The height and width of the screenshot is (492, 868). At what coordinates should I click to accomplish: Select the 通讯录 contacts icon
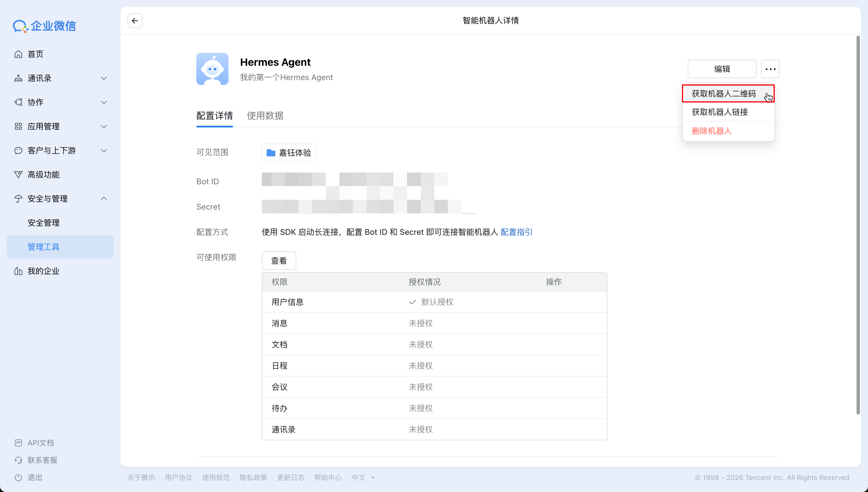19,78
